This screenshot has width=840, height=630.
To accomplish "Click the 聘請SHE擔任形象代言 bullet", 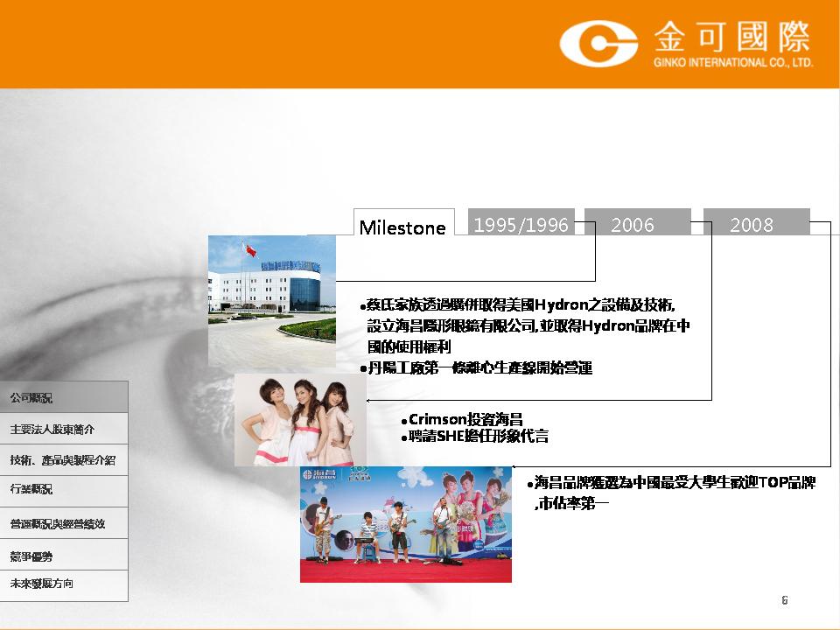I will click(474, 436).
